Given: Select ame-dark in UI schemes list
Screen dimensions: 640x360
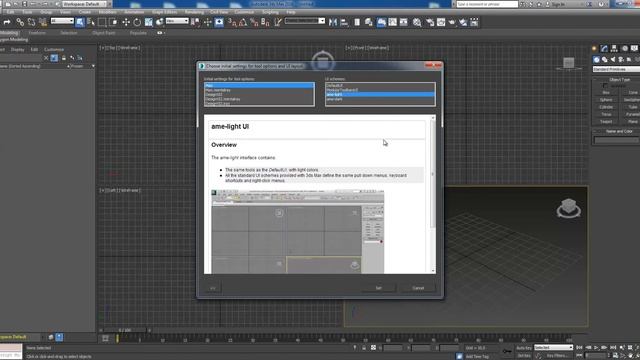Looking at the screenshot, I should pos(380,99).
